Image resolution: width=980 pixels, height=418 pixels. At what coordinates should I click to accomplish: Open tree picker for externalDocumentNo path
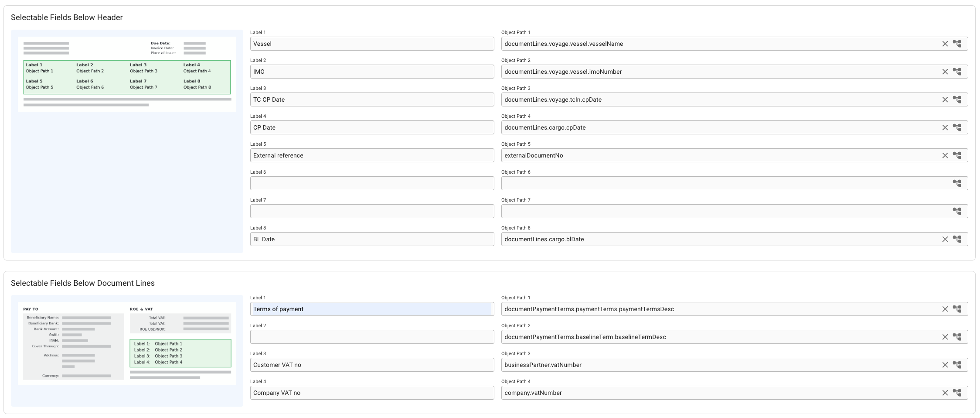tap(957, 155)
